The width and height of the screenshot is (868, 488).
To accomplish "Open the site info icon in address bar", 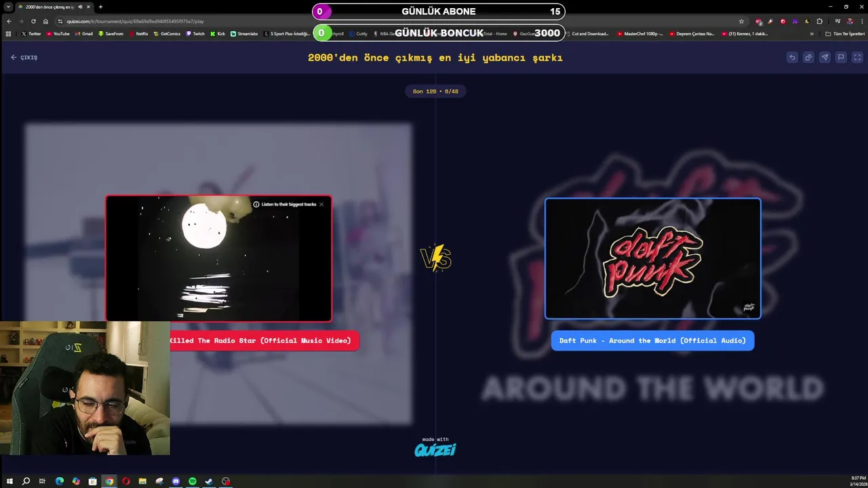I will point(60,21).
